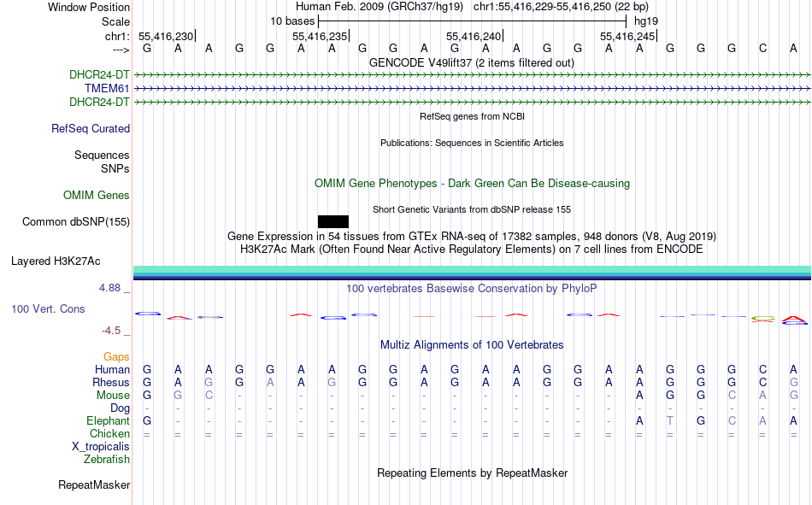The image size is (812, 505).
Task: Click the OMIM Gene Phenotypes track title
Action: (473, 184)
